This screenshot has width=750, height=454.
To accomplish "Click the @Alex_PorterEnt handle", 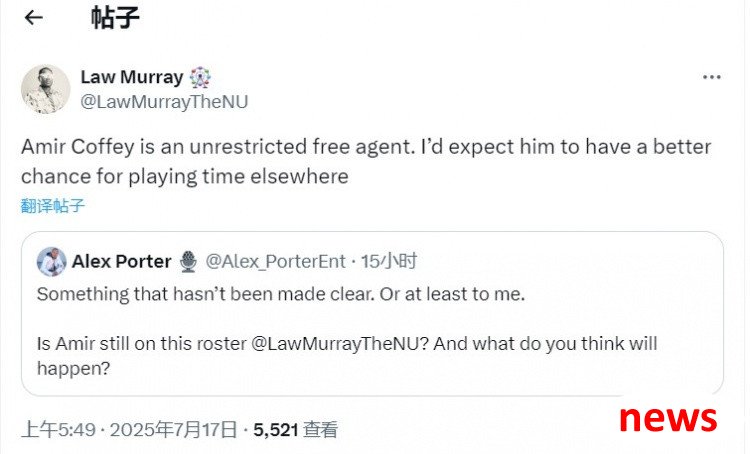I will 275,262.
